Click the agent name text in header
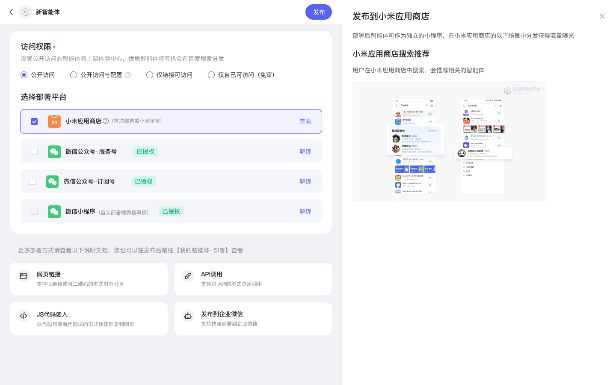Image resolution: width=616 pixels, height=385 pixels. tap(48, 12)
